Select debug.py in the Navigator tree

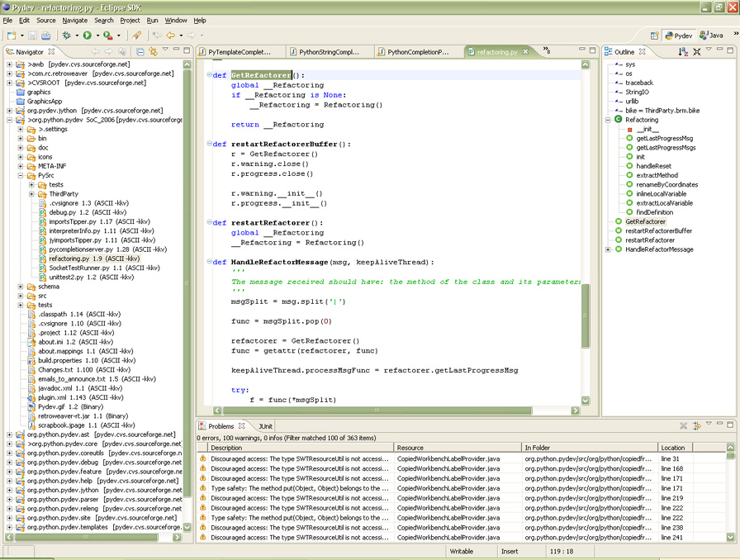coord(63,212)
